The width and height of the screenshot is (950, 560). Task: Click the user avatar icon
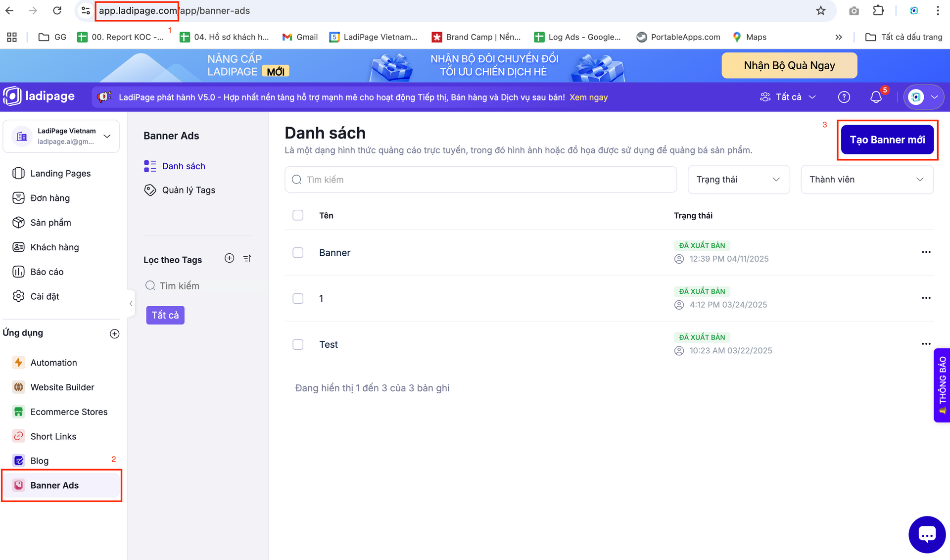[x=916, y=97]
